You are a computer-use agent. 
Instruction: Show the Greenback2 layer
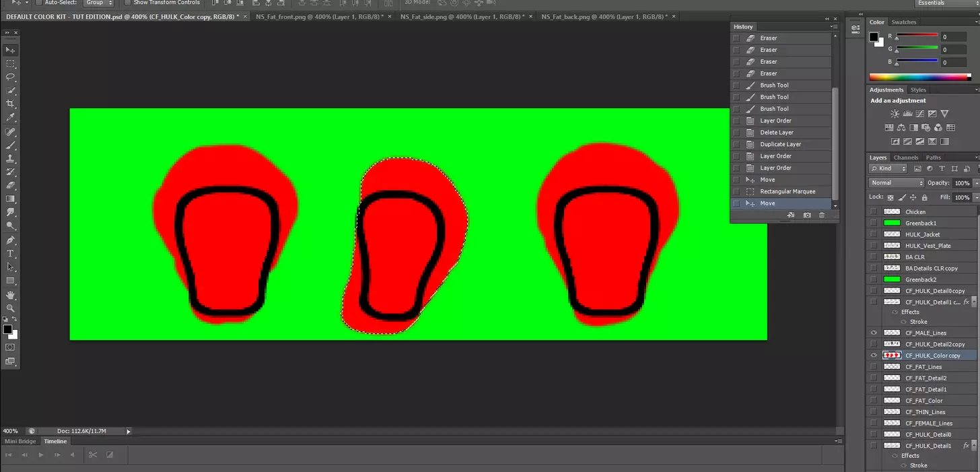tap(874, 279)
